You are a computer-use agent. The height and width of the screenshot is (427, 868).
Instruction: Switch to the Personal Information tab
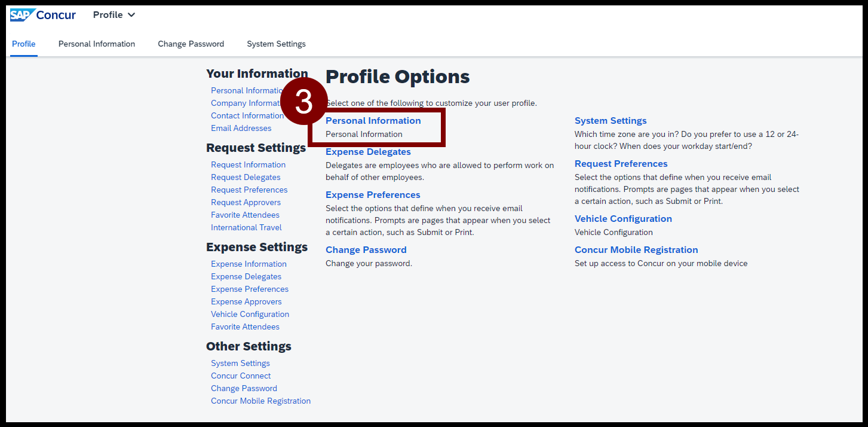coord(97,44)
